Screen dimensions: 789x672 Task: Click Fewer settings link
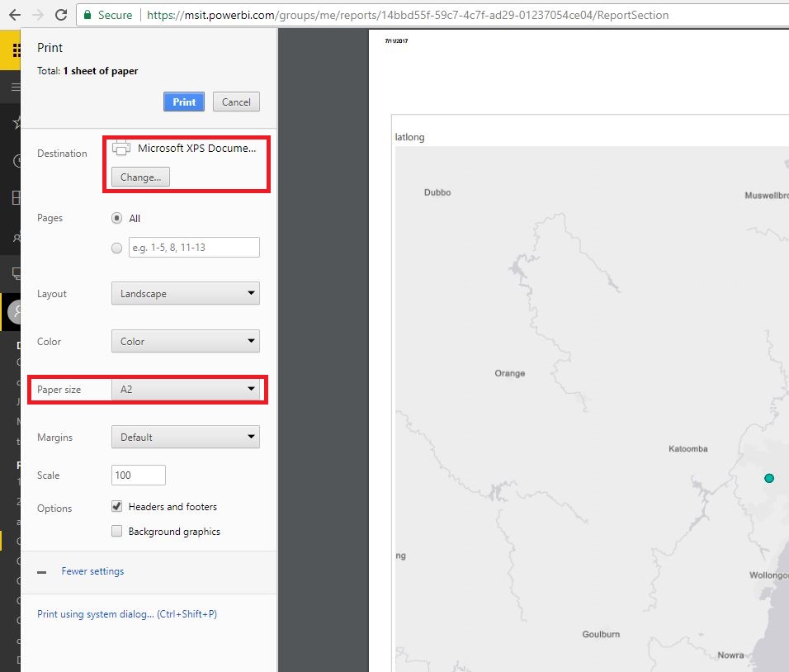tap(92, 571)
